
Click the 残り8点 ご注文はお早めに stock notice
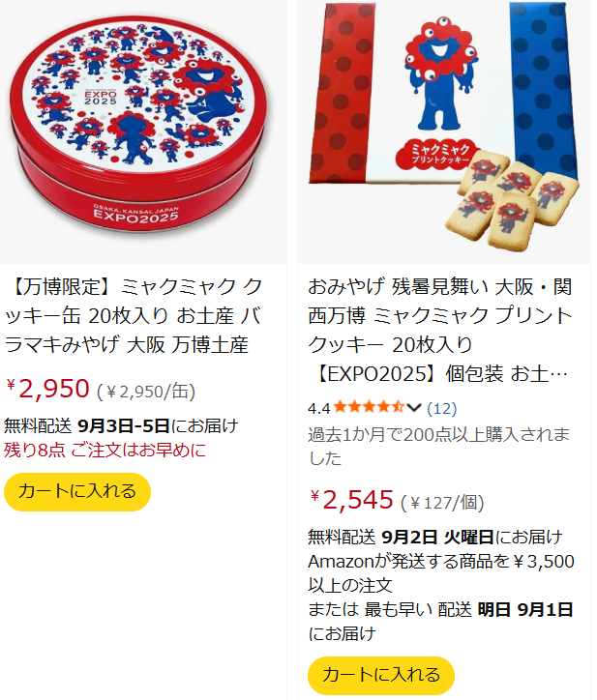click(105, 450)
